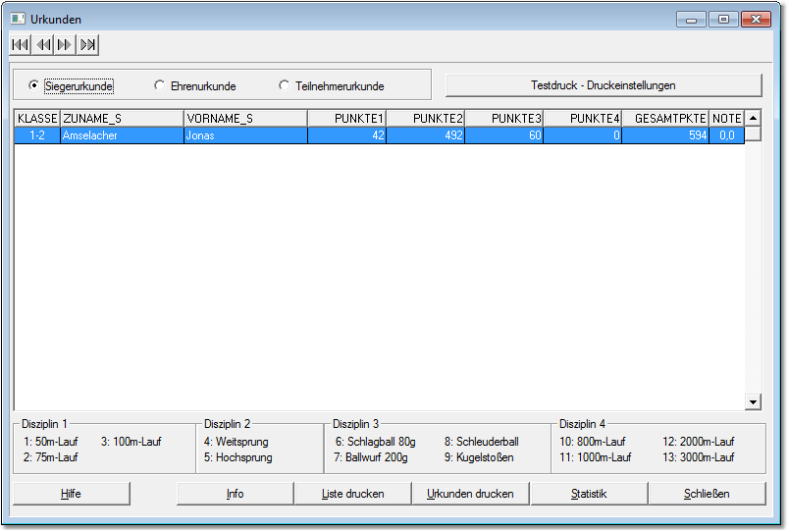Image resolution: width=788 pixels, height=532 pixels.
Task: Click the ZUNAME_S column header
Action: pyautogui.click(x=122, y=118)
